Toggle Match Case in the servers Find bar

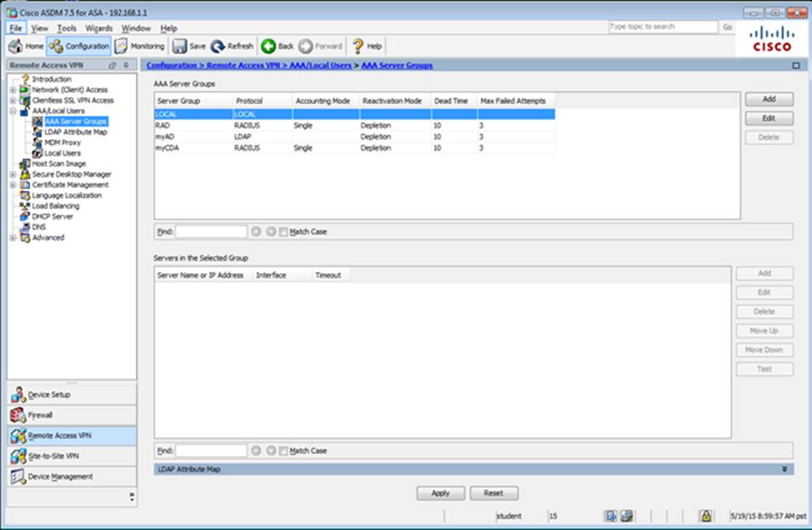coord(283,451)
